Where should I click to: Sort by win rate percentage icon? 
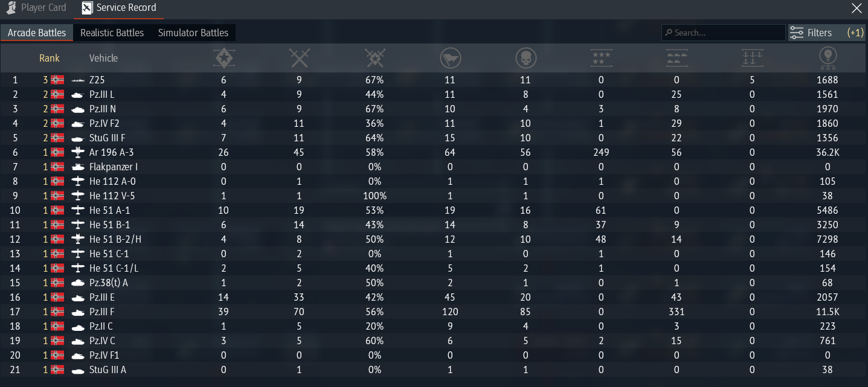tap(375, 58)
